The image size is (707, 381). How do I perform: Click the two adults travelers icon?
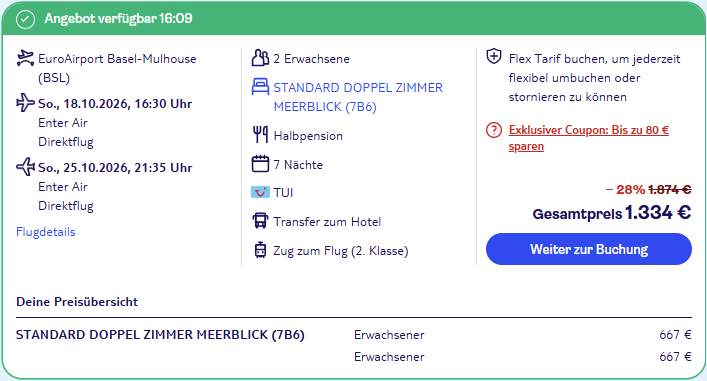coord(260,58)
